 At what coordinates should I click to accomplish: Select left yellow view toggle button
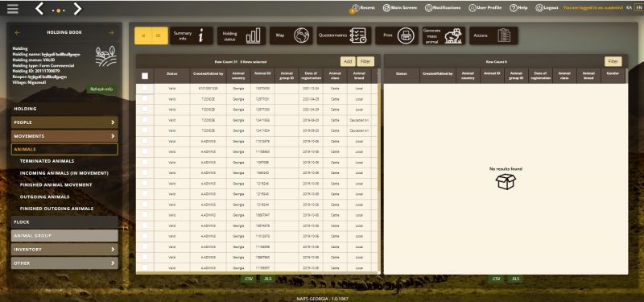(143, 35)
